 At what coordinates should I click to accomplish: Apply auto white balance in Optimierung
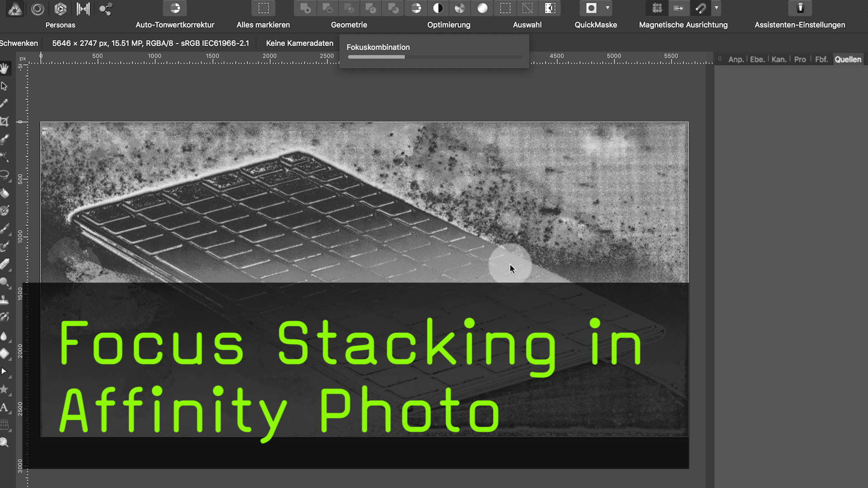(482, 8)
